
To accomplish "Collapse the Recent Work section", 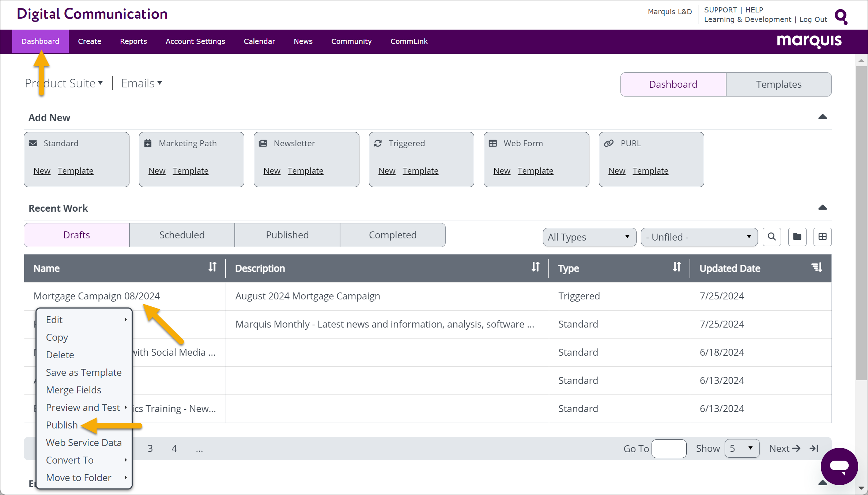I will [823, 208].
